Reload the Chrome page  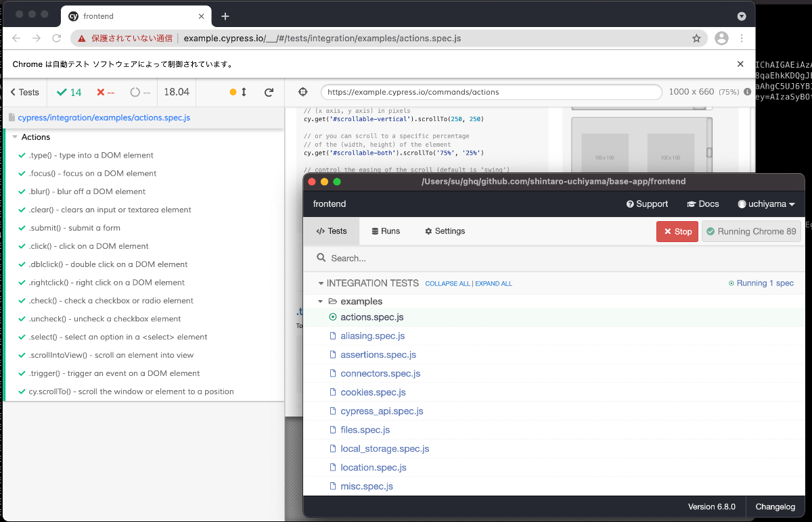(57, 39)
